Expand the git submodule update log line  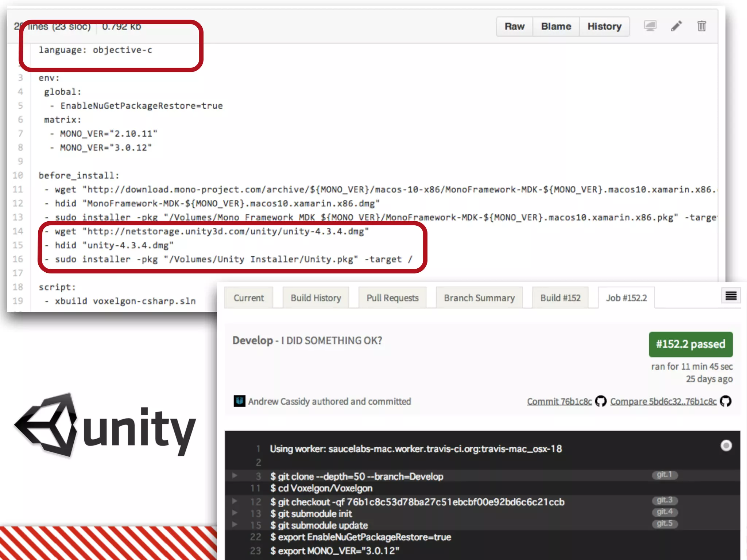click(235, 524)
